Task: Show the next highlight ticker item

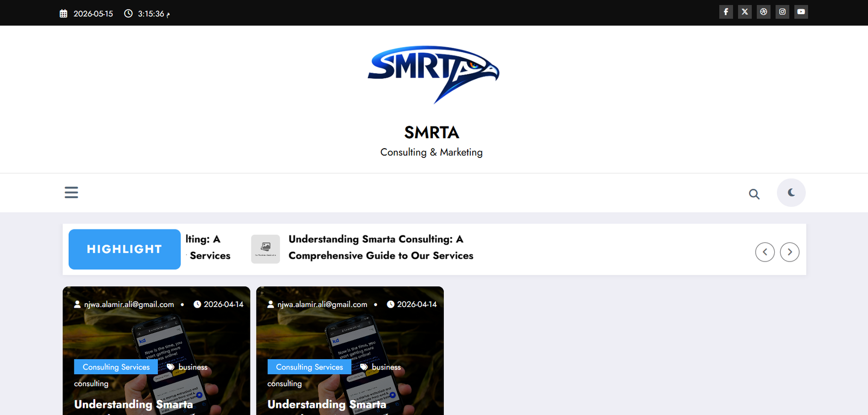Action: [790, 252]
